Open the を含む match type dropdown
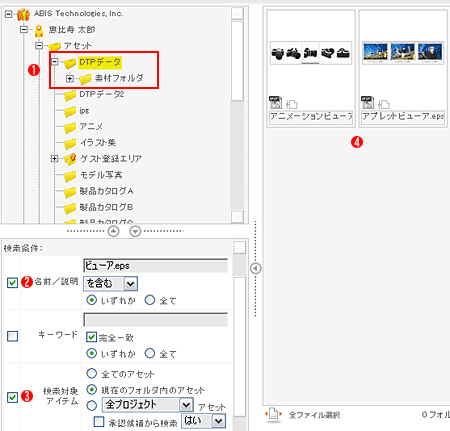450x431 pixels. (x=110, y=284)
